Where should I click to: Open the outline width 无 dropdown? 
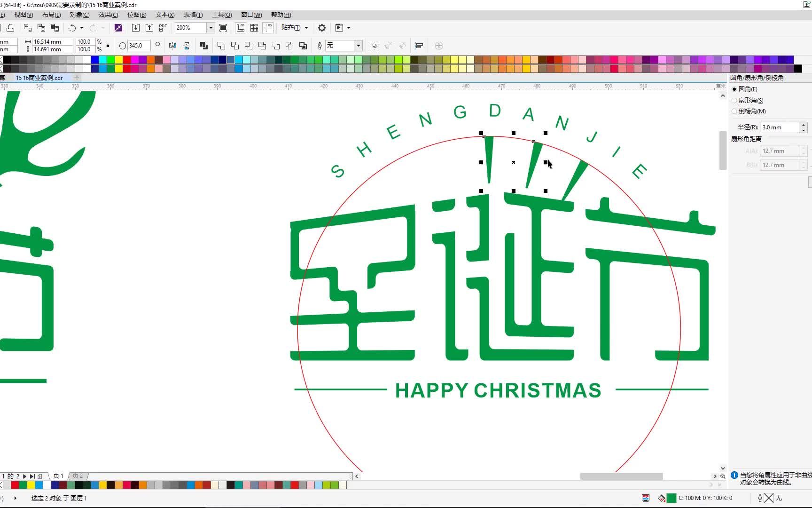pyautogui.click(x=358, y=46)
